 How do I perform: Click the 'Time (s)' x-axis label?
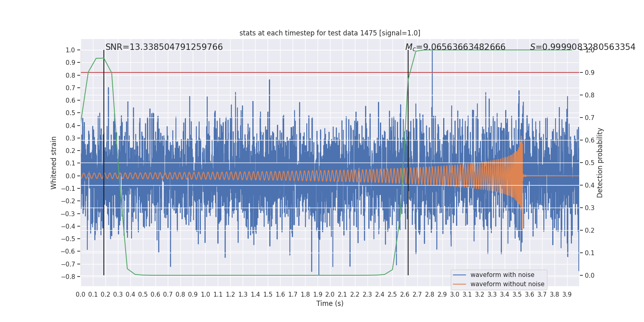330,303
